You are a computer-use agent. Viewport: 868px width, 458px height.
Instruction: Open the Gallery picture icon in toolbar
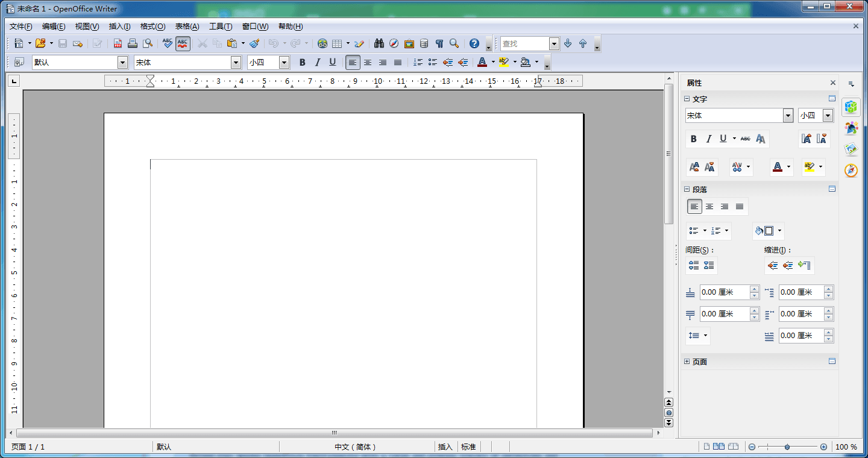(x=409, y=43)
